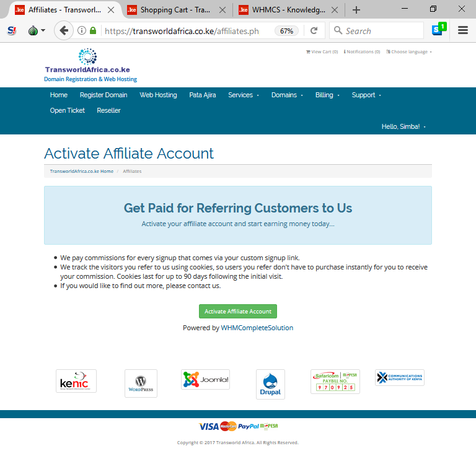Viewport: 476px width, 451px height.
Task: Open the Home menu item
Action: 59,95
